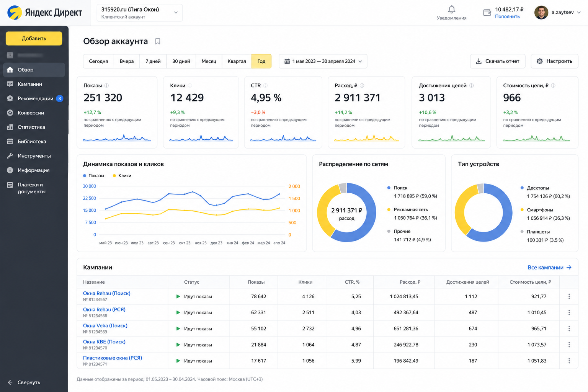The image size is (588, 392).
Task: Open row menu for Пластиковые окна (РСЯ)
Action: coord(569,361)
